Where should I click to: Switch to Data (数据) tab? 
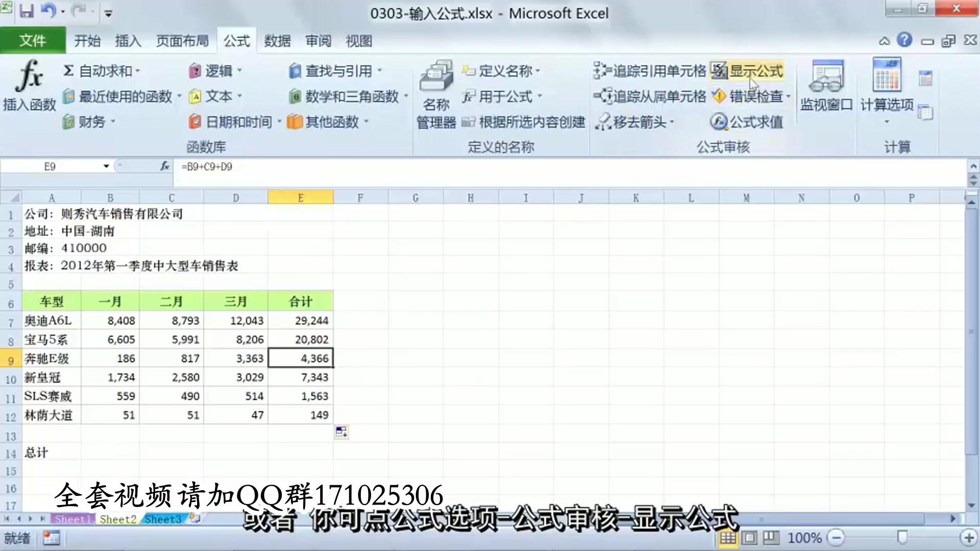pyautogui.click(x=278, y=41)
